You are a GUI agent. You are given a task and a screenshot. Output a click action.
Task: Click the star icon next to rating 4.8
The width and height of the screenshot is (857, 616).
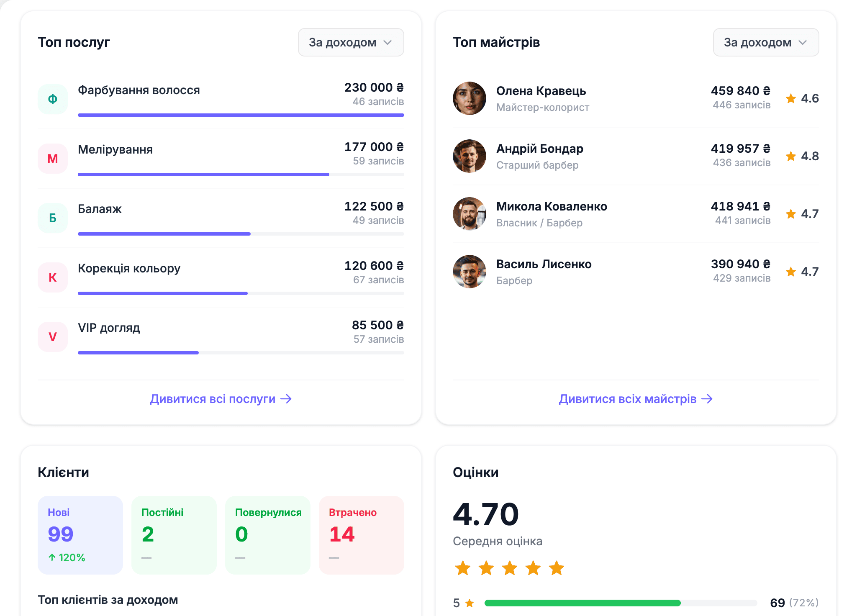(791, 156)
